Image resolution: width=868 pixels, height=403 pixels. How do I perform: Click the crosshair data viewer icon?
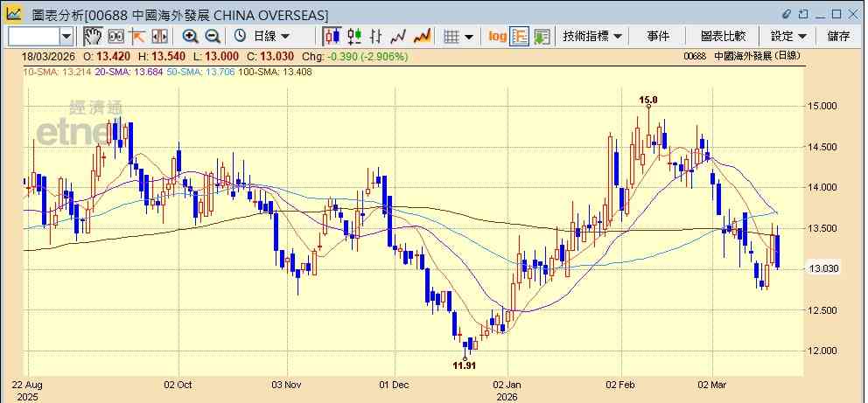(115, 37)
